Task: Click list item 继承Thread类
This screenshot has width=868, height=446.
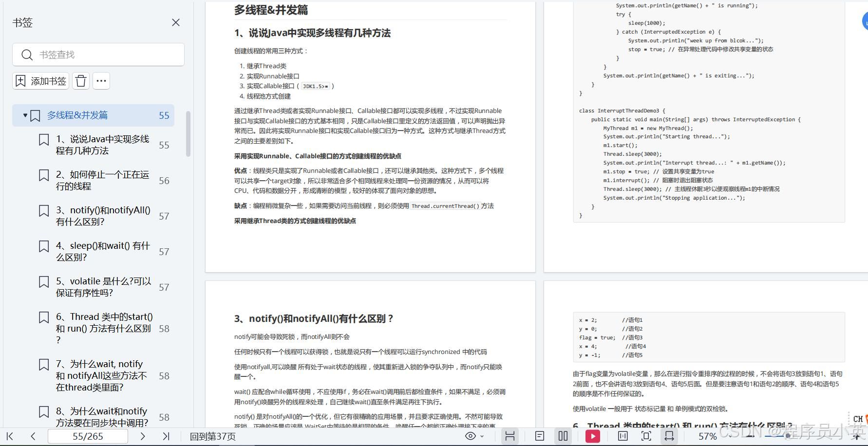Action: [x=266, y=66]
